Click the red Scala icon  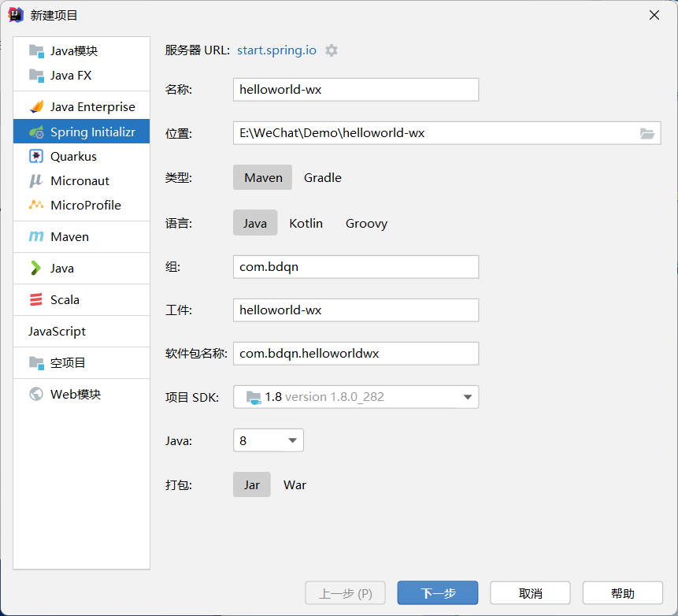click(36, 299)
